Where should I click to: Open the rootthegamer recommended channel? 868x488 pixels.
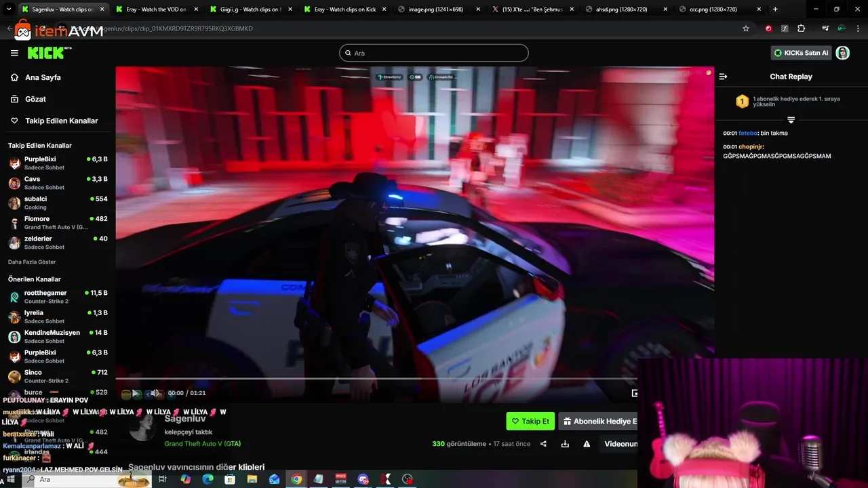(x=58, y=297)
